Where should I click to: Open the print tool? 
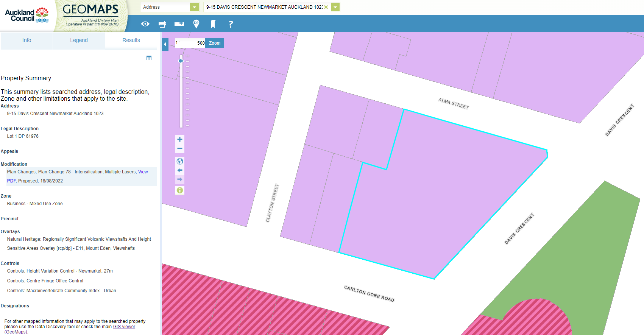pos(162,24)
